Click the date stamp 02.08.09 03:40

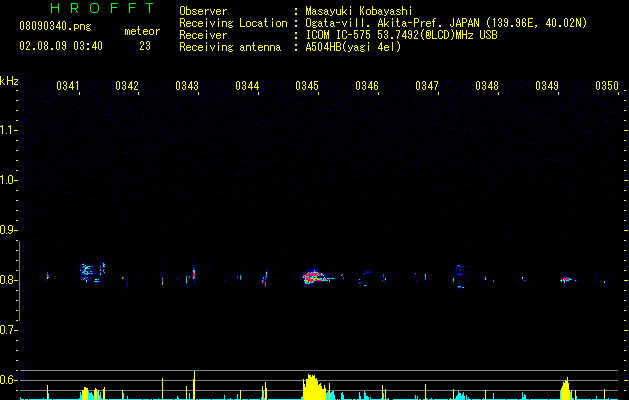click(61, 46)
